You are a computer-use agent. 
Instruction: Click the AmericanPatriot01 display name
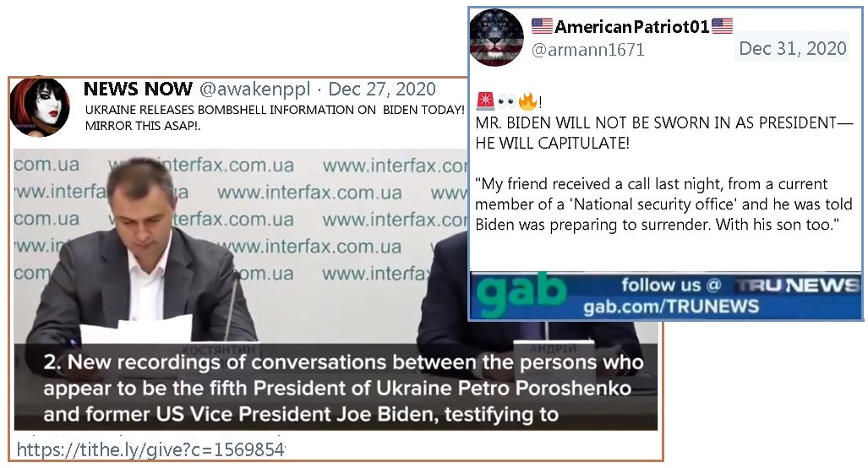[x=632, y=26]
